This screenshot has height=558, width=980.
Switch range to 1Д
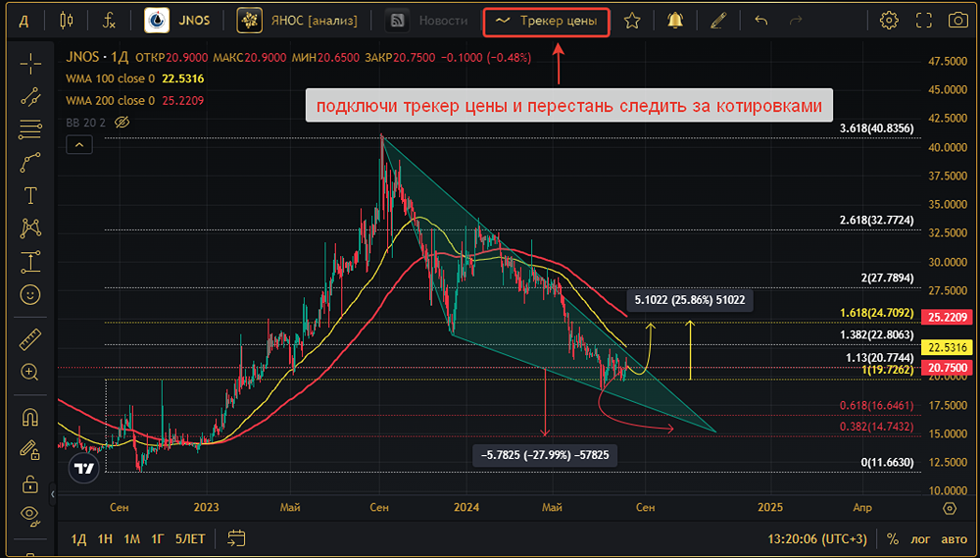[x=78, y=538]
